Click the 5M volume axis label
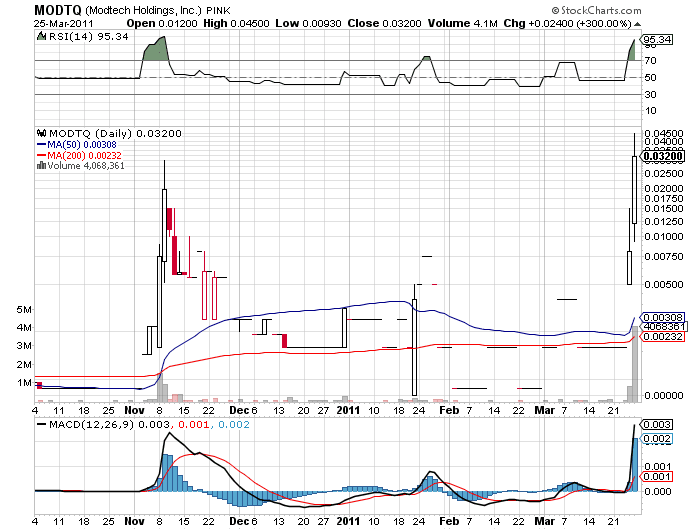The height and width of the screenshot is (530, 700). pos(24,309)
